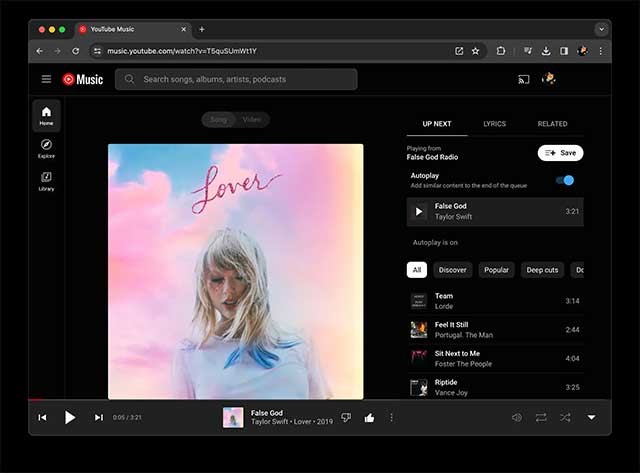Open the account avatar in YouTube Music header
The width and height of the screenshot is (640, 473).
pos(549,78)
